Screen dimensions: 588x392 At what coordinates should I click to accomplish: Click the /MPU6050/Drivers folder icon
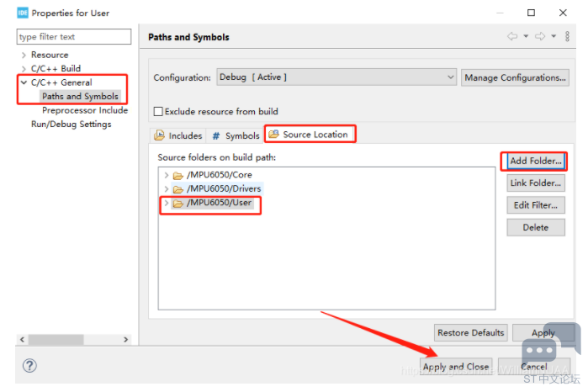(x=178, y=188)
